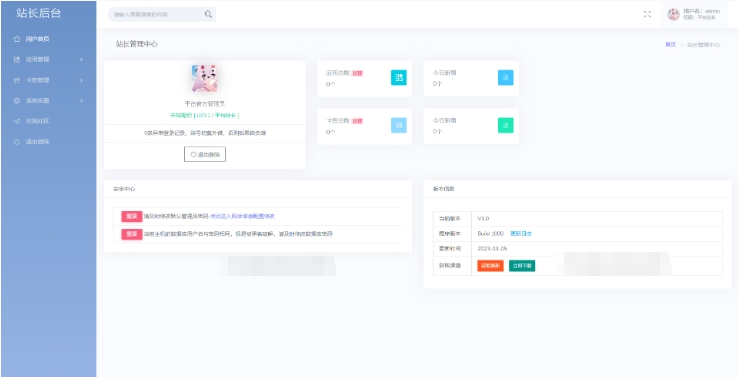The width and height of the screenshot is (744, 377).
Task: Click the Build 1000 value
Action: coord(491,233)
